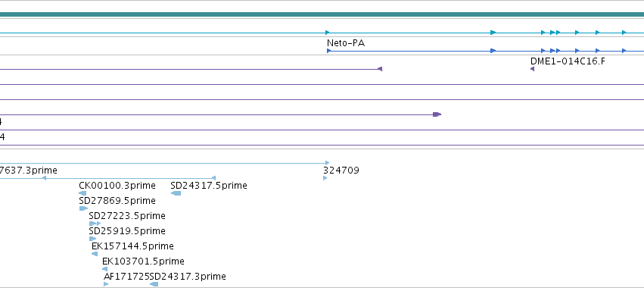Viewport: 644px width, 288px height.
Task: Select the SD24317.3prime label
Action: tap(188, 277)
